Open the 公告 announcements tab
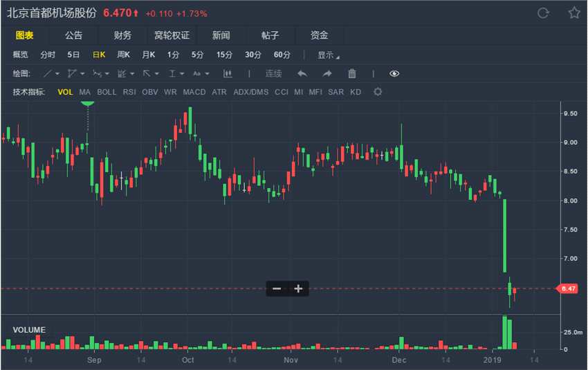The height and width of the screenshot is (370, 588). pyautogui.click(x=73, y=35)
